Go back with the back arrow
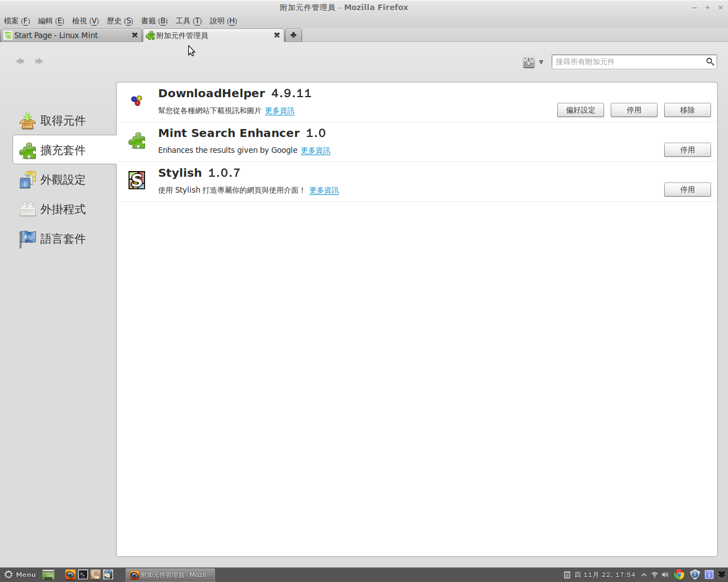728x582 pixels. (x=20, y=61)
